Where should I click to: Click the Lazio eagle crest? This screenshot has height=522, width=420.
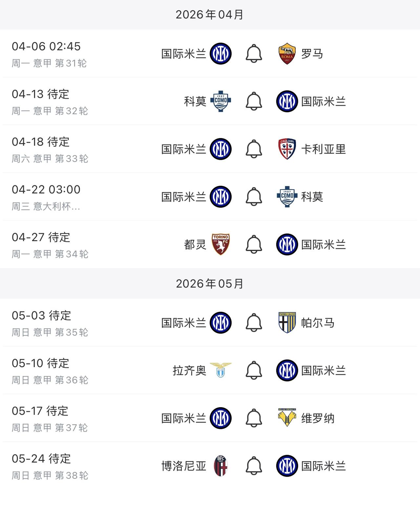(x=220, y=370)
